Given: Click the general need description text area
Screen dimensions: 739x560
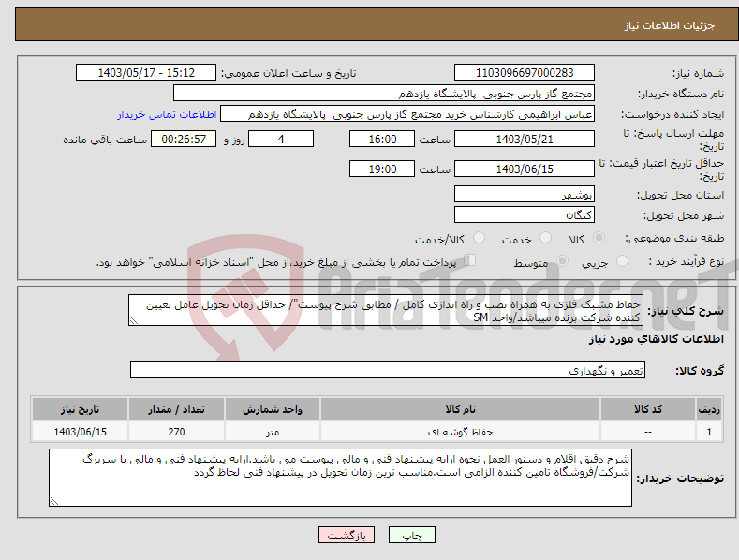Looking at the screenshot, I should [386, 310].
